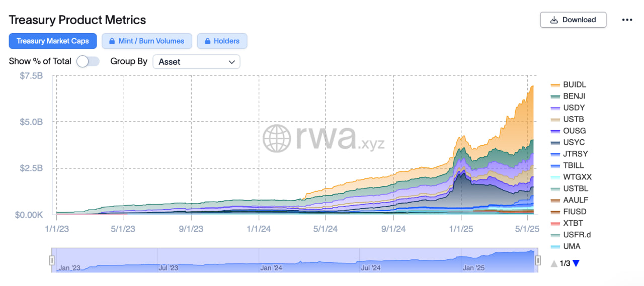The image size is (644, 286).
Task: Toggle USDY series visibility in legend
Action: coord(574,108)
